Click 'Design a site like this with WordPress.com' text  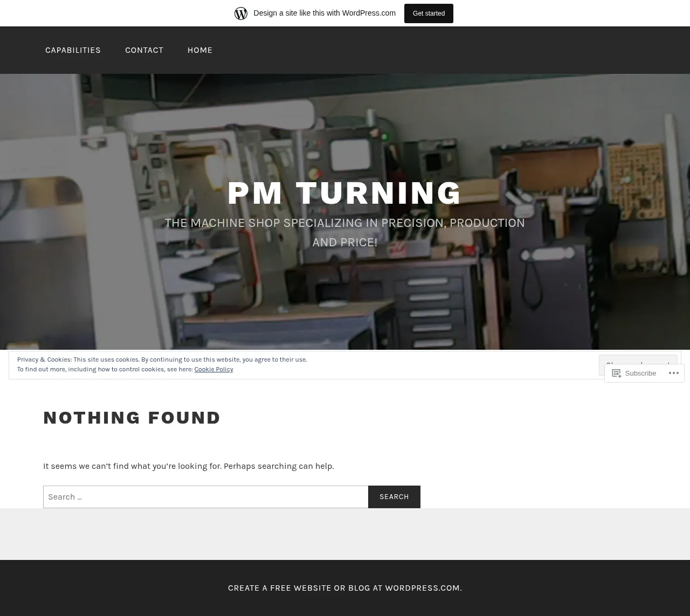(325, 13)
